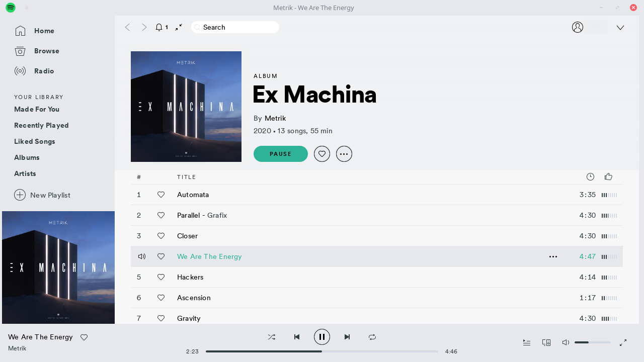Adjust the volume slider

(x=593, y=342)
